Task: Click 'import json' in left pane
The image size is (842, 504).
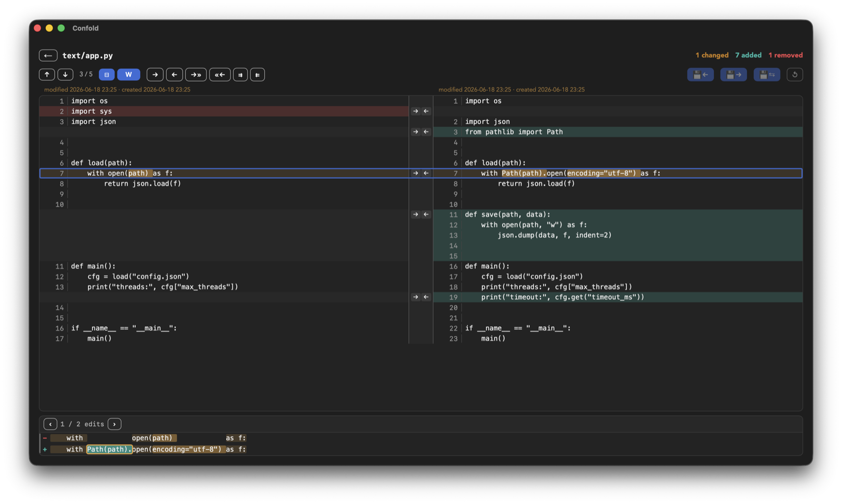Action: (x=93, y=122)
